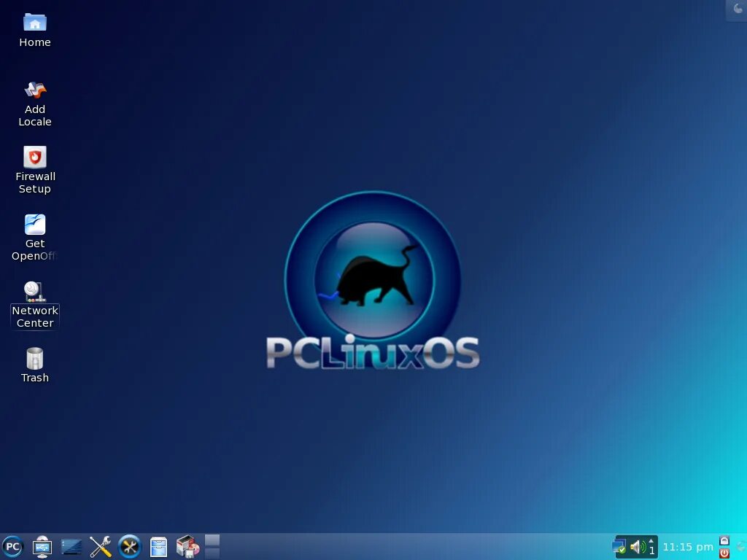Launch the Get OpenOffice desktop shortcut
Screen dimensions: 747x560
[35, 238]
